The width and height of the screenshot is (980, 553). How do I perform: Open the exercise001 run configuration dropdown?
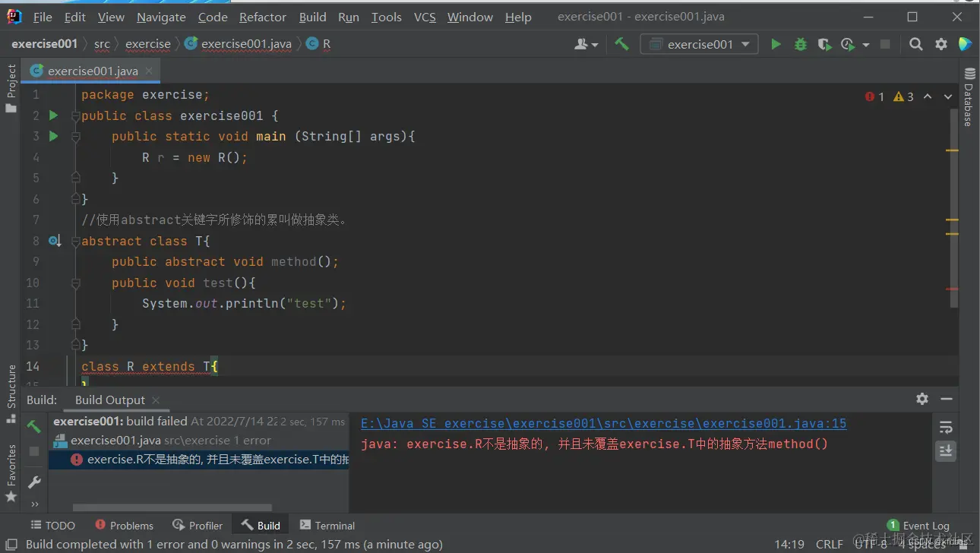[x=699, y=44]
